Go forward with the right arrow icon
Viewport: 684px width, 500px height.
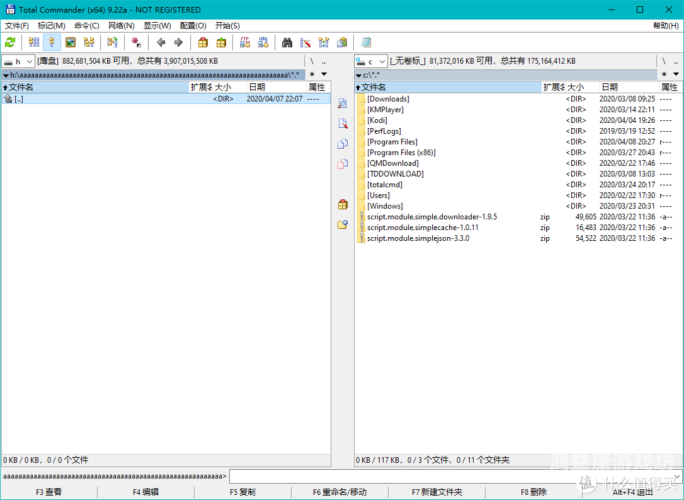(x=178, y=42)
